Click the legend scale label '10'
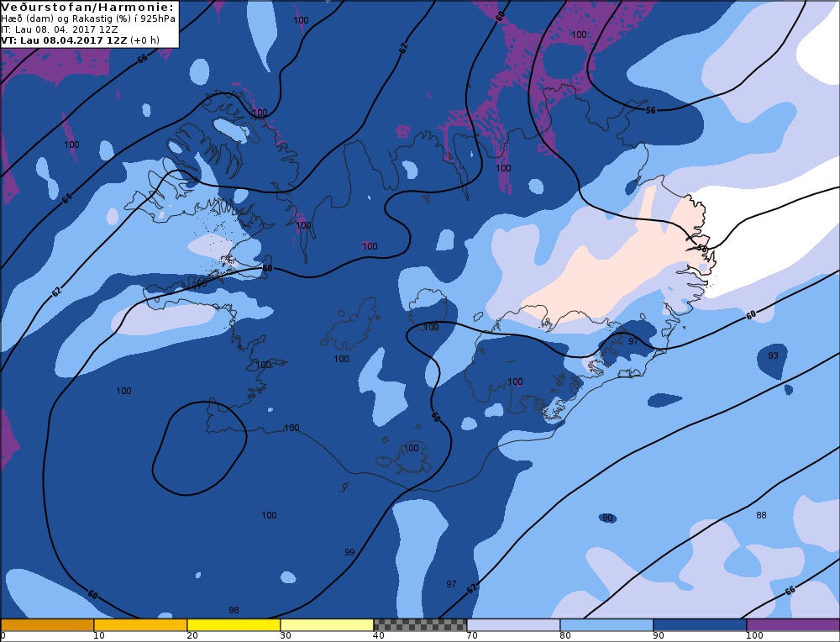The width and height of the screenshot is (840, 642). coord(99,635)
